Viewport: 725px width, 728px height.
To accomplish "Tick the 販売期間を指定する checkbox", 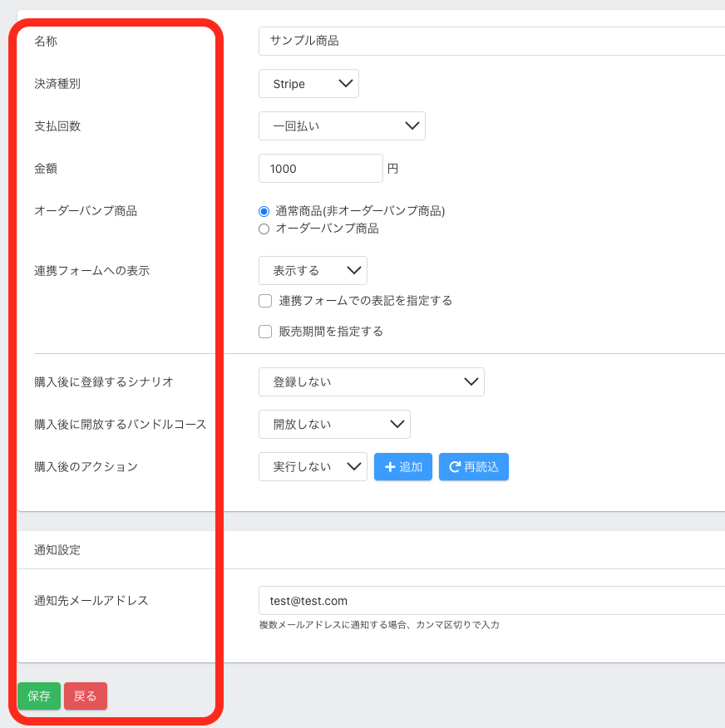I will coord(265,332).
